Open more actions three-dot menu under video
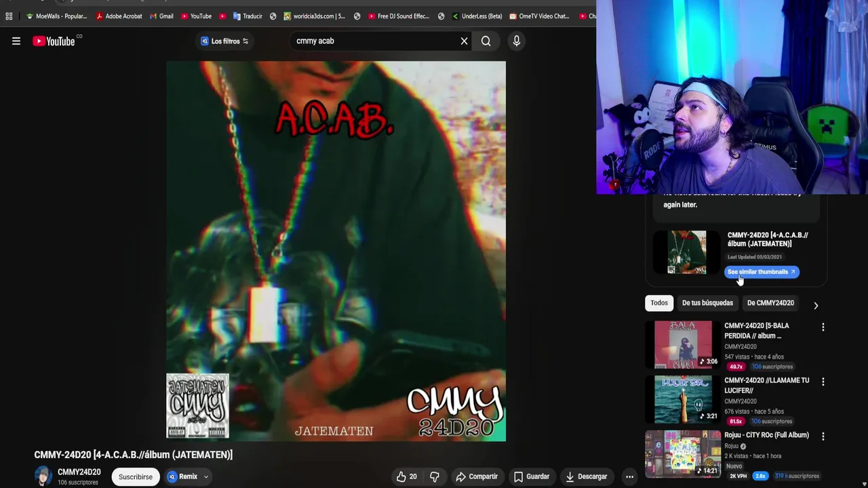This screenshot has width=868, height=488. (x=629, y=476)
